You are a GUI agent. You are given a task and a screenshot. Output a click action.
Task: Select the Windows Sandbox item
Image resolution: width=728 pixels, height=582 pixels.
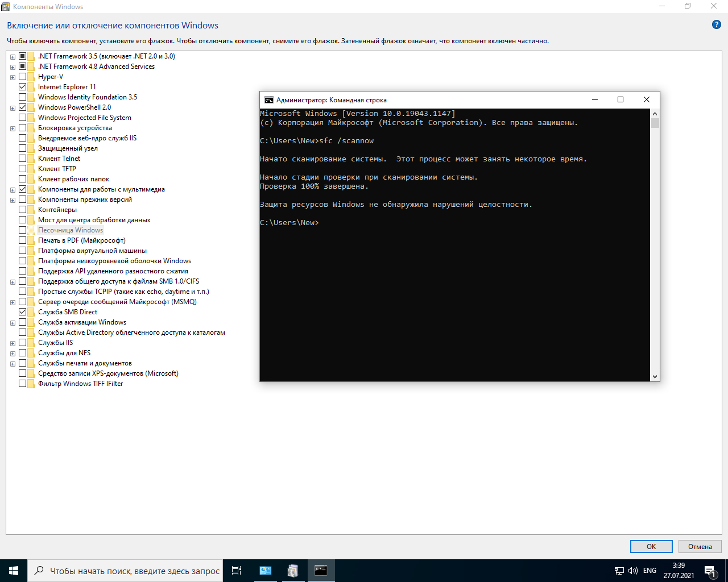click(x=71, y=230)
